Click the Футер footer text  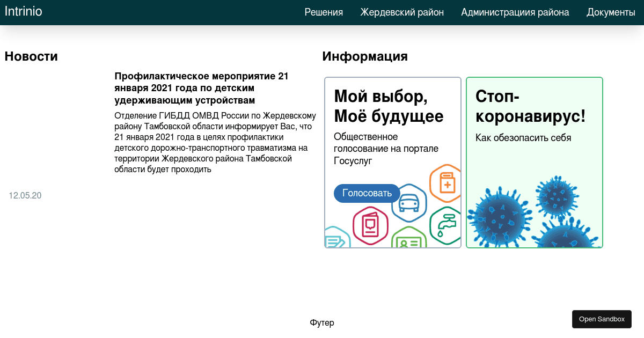click(322, 322)
